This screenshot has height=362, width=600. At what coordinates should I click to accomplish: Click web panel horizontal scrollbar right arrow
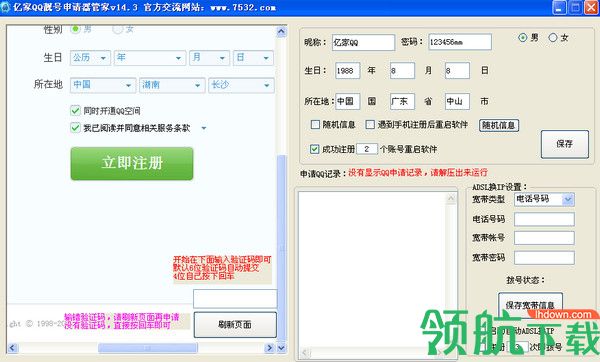(x=270, y=347)
